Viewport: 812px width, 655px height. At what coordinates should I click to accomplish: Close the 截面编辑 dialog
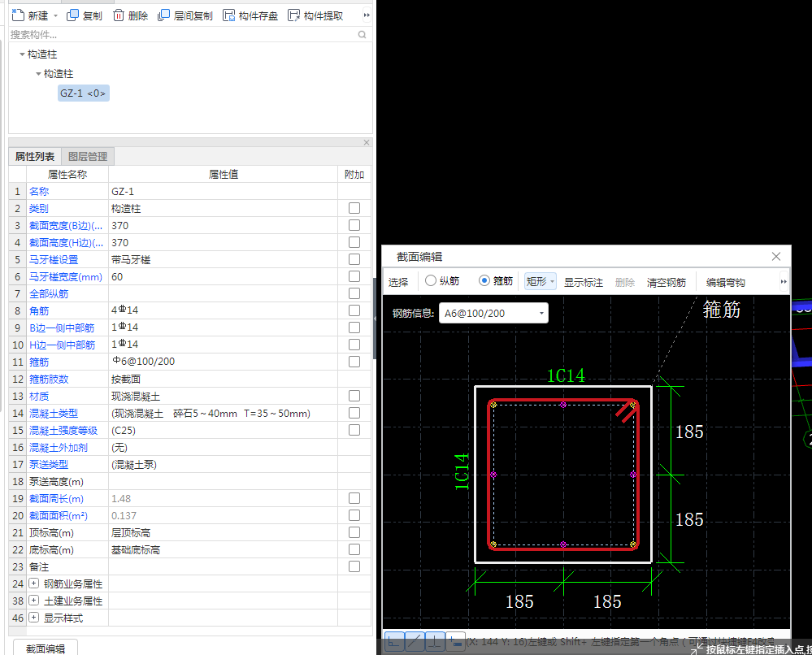click(x=775, y=256)
